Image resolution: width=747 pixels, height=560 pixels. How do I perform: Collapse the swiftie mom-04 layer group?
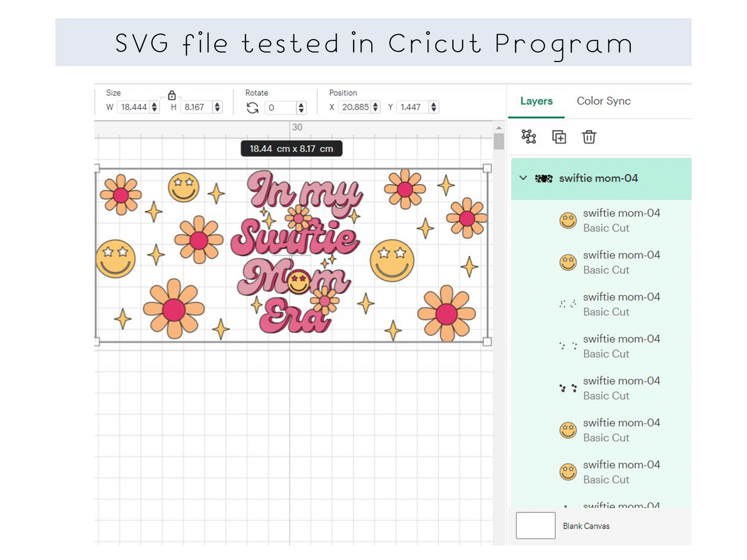523,178
